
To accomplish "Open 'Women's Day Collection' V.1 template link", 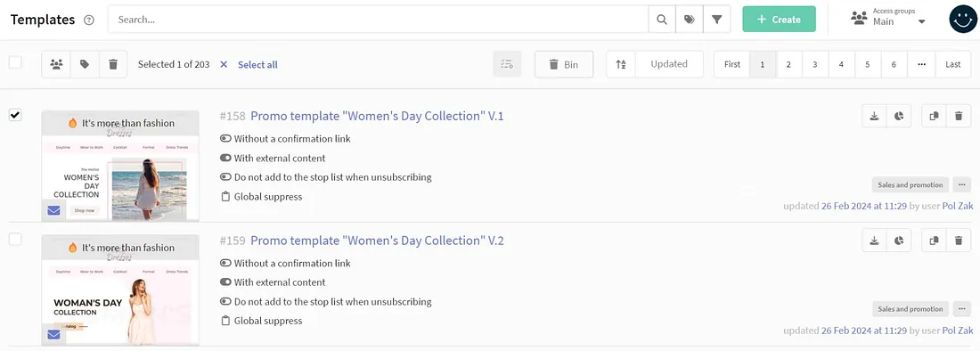I will pyautogui.click(x=377, y=116).
